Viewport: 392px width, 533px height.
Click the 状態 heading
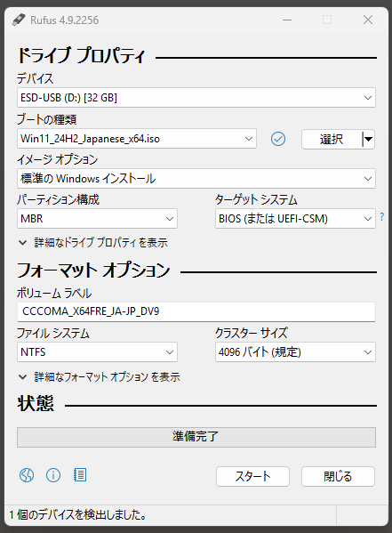click(36, 403)
